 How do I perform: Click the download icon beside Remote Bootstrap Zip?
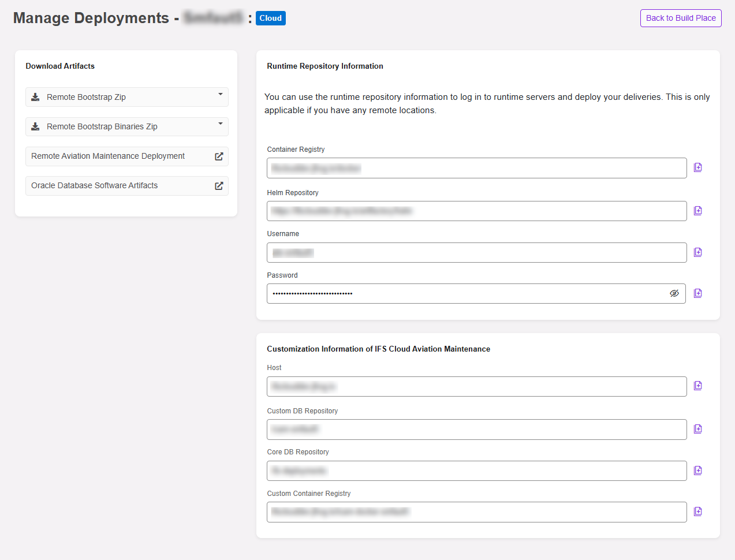point(35,97)
